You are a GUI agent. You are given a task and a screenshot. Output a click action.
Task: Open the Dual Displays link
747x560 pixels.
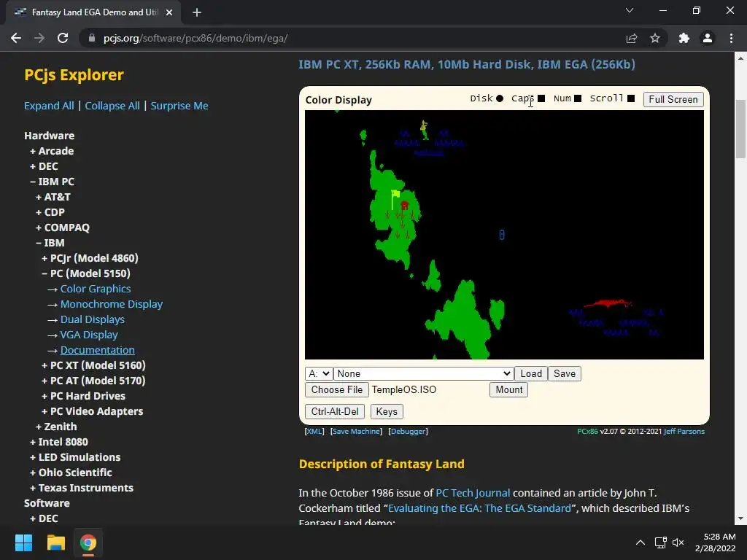point(93,319)
